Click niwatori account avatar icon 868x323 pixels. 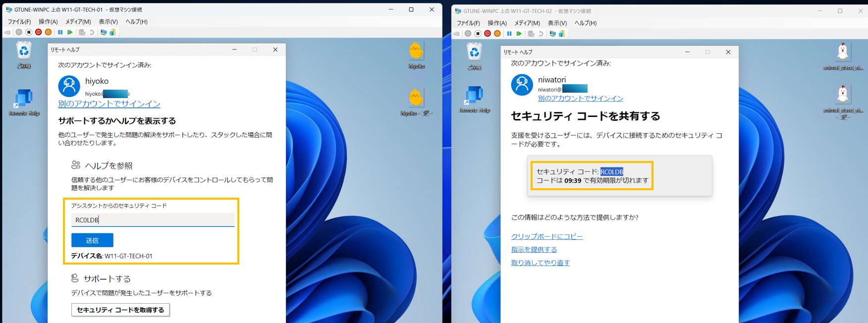coord(522,85)
